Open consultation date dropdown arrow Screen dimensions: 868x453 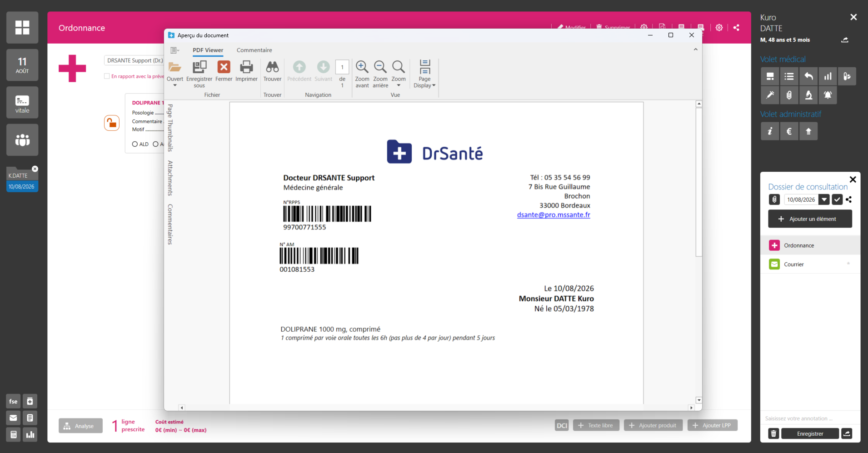(x=824, y=199)
